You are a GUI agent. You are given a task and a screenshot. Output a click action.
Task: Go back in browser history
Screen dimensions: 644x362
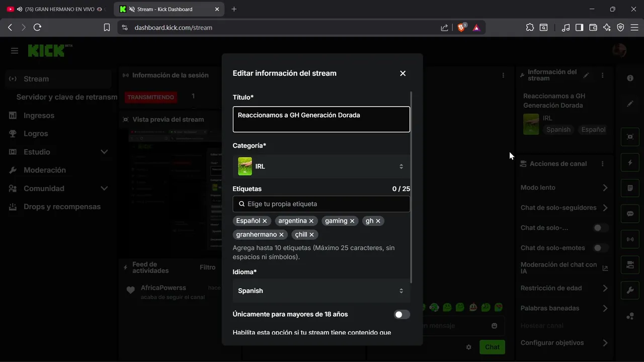pos(10,28)
